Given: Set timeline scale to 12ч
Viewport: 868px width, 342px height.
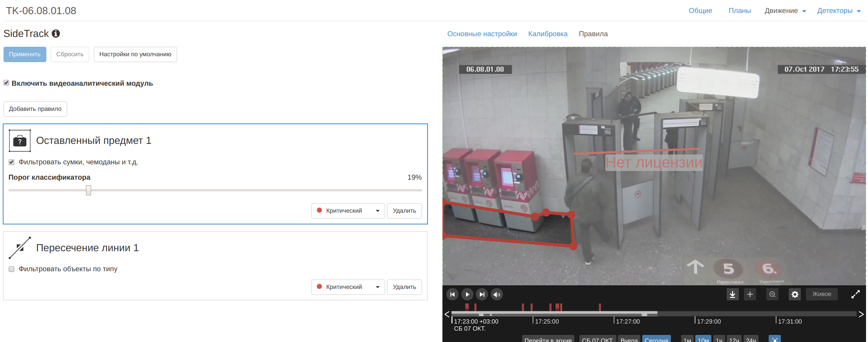Looking at the screenshot, I should coord(734,339).
